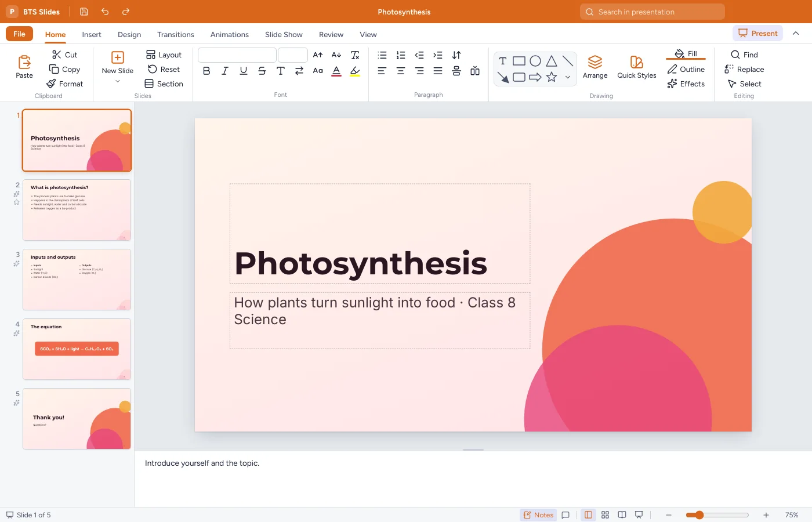Click the Search in presentation field
This screenshot has height=522, width=812.
(652, 12)
